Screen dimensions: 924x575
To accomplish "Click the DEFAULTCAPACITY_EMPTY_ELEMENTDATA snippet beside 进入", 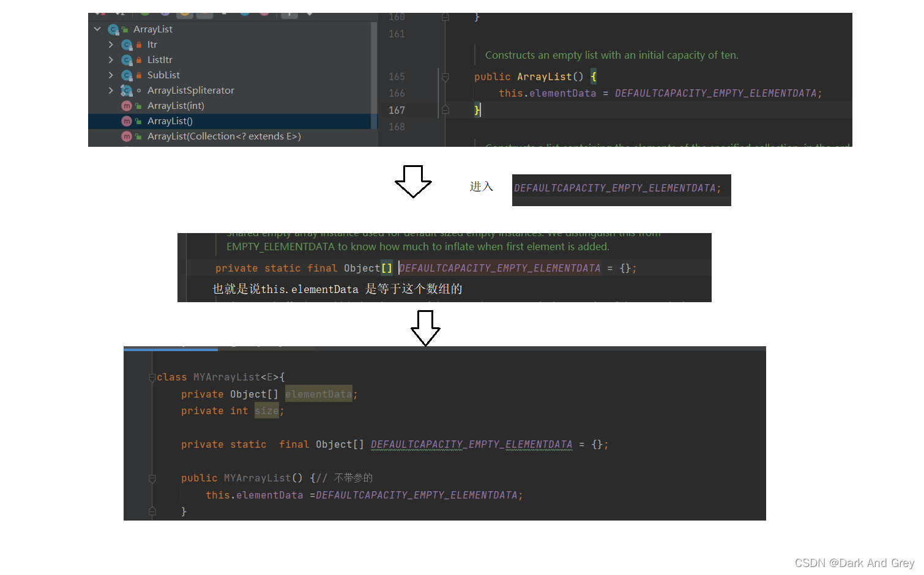I will pos(621,190).
